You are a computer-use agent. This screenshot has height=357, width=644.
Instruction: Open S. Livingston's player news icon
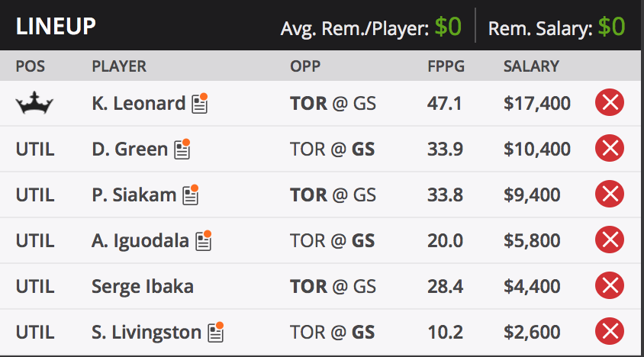[216, 332]
